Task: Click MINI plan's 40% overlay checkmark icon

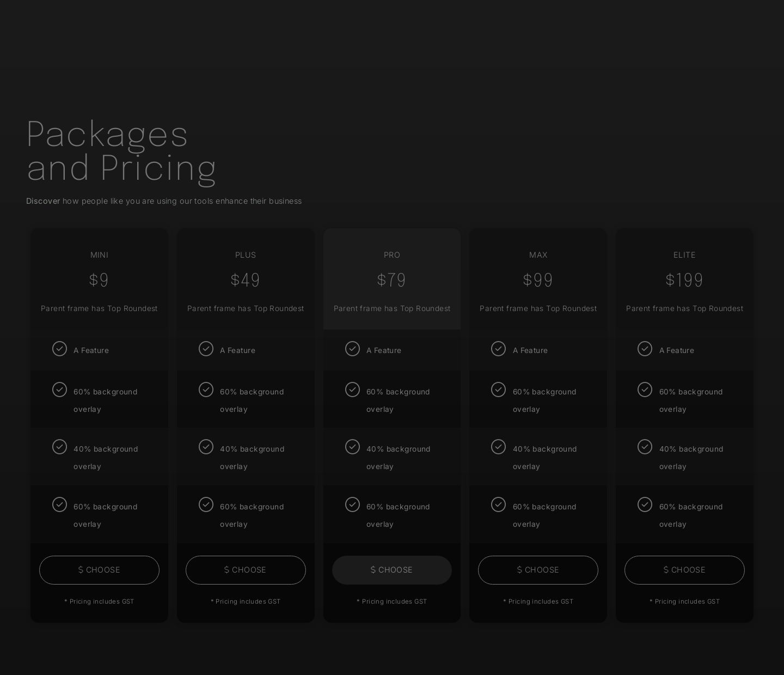Action: (x=59, y=447)
